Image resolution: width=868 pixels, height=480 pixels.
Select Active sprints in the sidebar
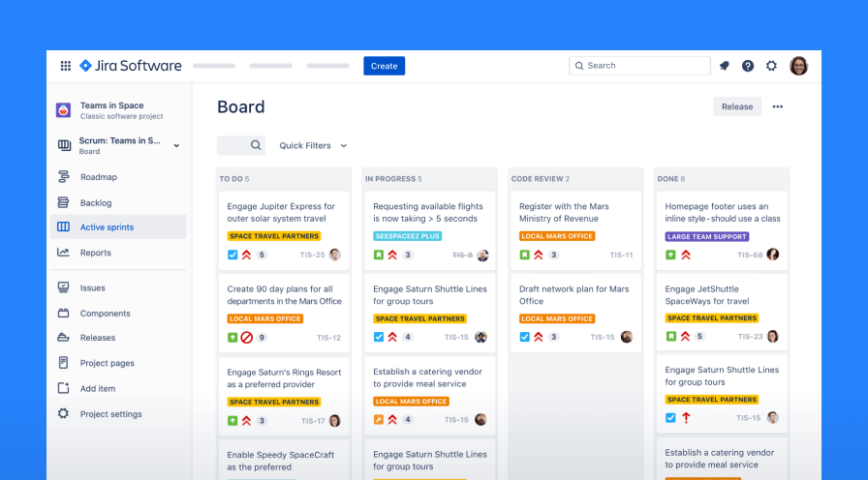[107, 227]
